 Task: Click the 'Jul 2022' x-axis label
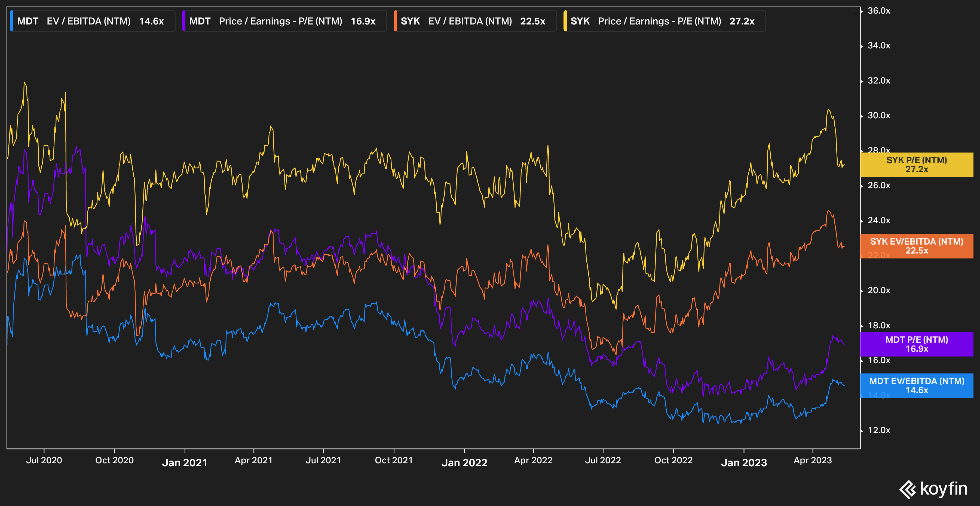pyautogui.click(x=603, y=460)
